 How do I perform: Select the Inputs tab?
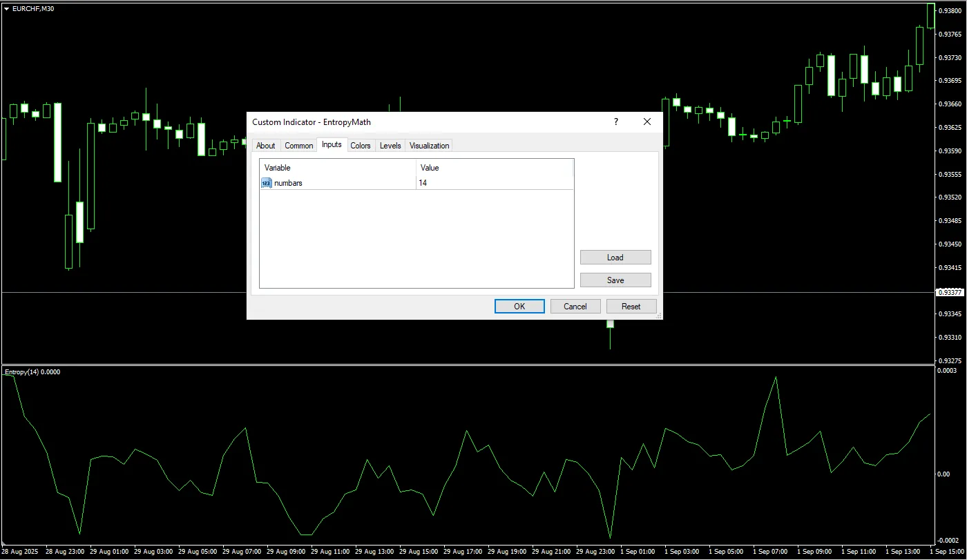tap(332, 145)
